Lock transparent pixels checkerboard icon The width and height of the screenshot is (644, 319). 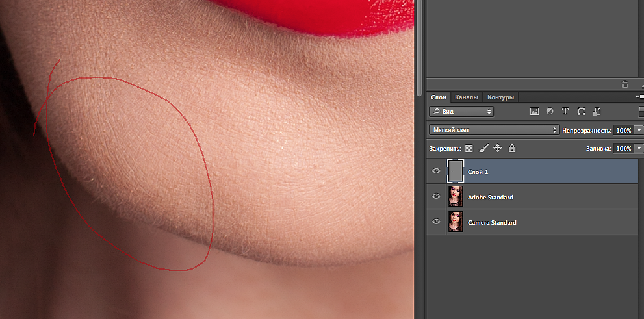point(469,148)
